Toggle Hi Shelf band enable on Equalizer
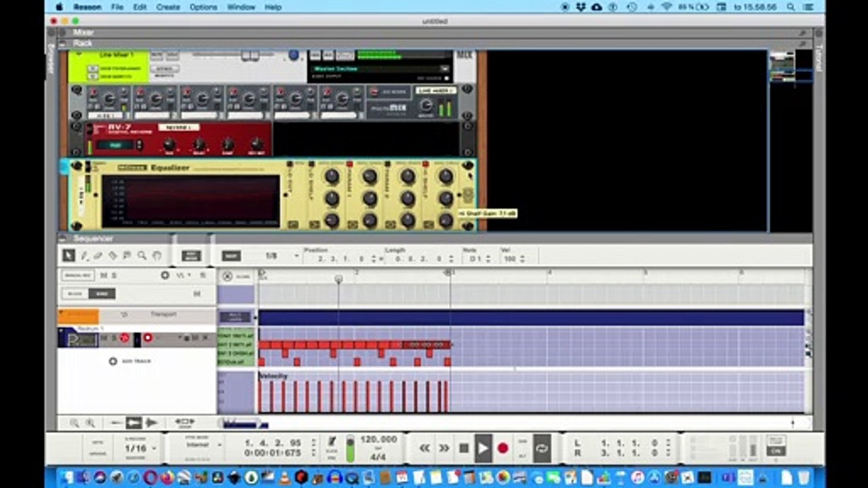868x488 pixels. pos(425,164)
